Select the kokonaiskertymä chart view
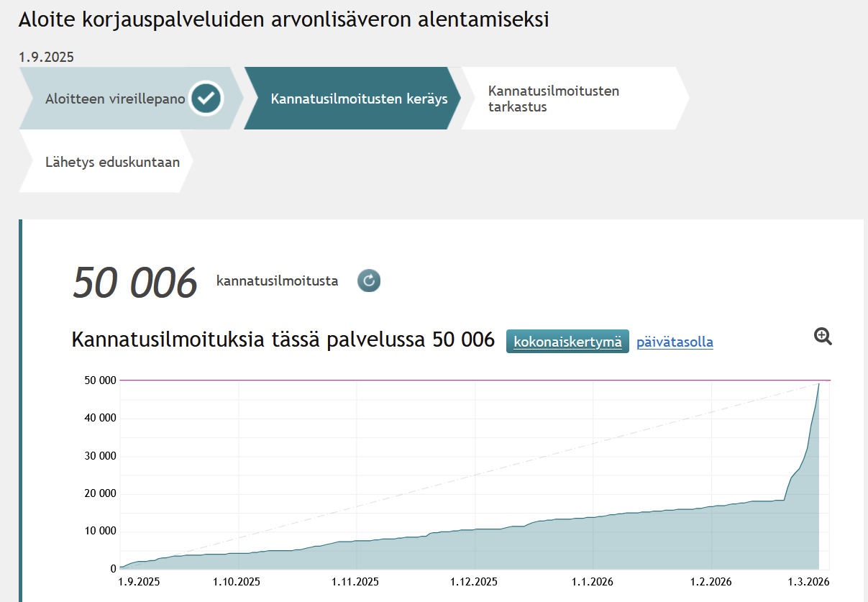The image size is (868, 602). (x=567, y=342)
